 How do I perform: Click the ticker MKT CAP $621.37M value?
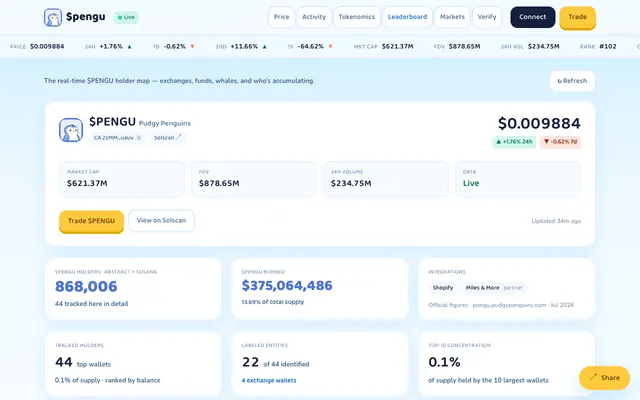pos(398,47)
